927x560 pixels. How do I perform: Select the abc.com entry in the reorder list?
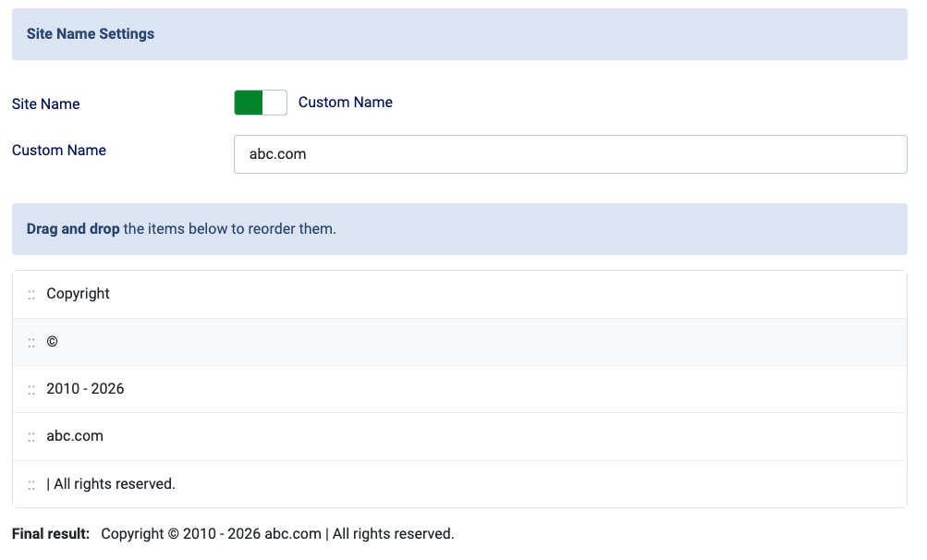[75, 436]
